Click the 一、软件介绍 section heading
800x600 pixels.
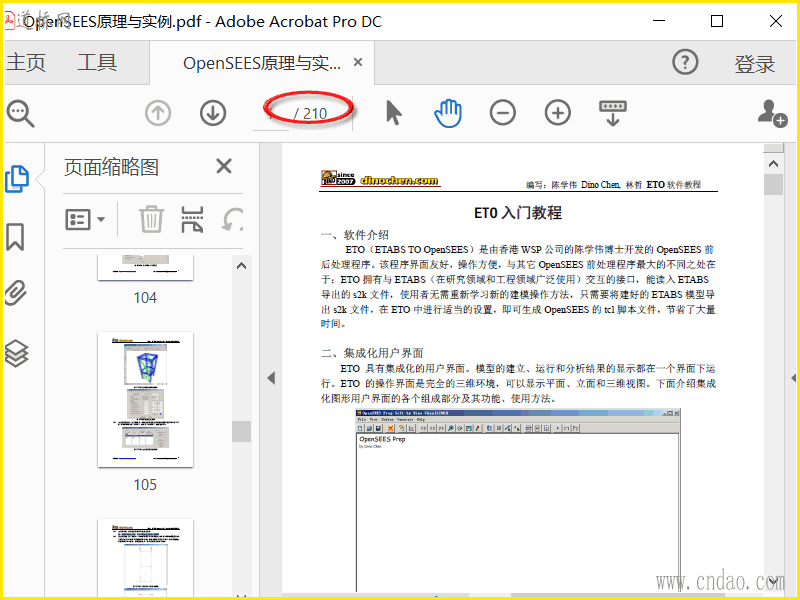355,235
